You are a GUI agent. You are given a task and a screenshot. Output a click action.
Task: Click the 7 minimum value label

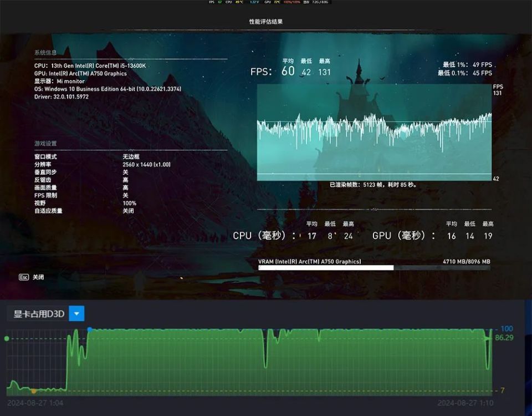click(x=503, y=390)
